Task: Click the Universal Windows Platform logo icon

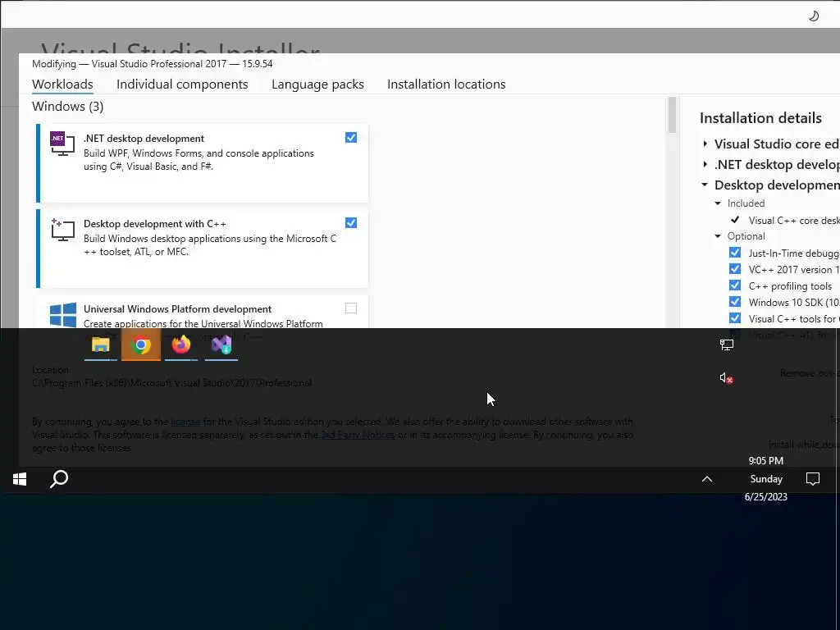Action: pos(62,314)
